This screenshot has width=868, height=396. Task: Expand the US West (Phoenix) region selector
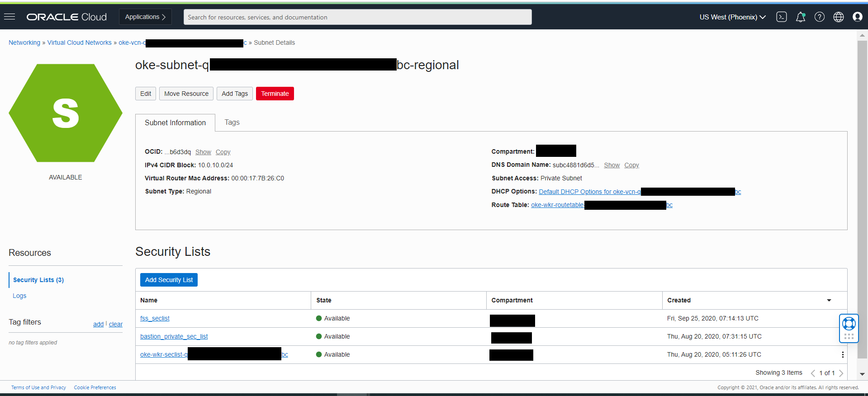(x=732, y=17)
